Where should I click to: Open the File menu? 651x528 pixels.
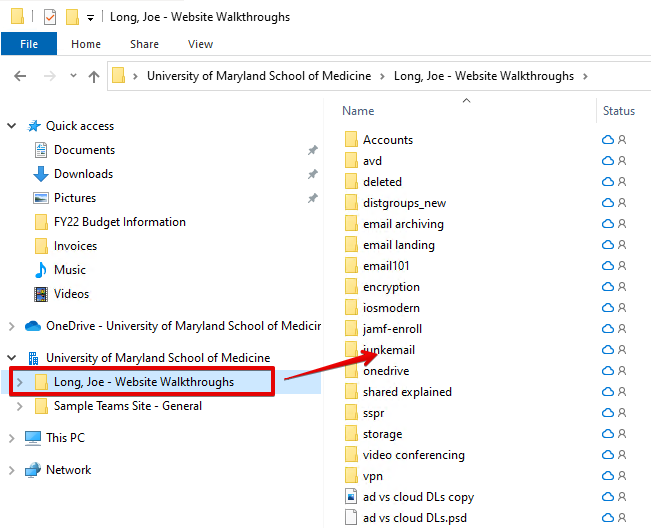pos(29,44)
